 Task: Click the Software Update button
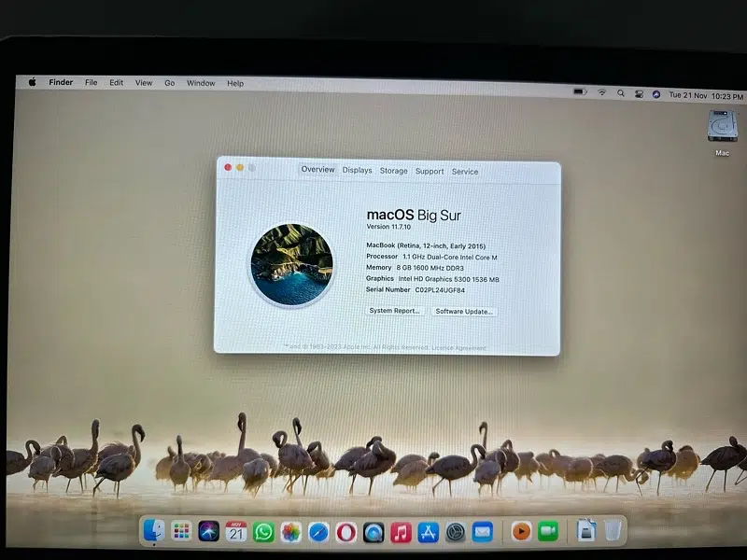point(464,312)
